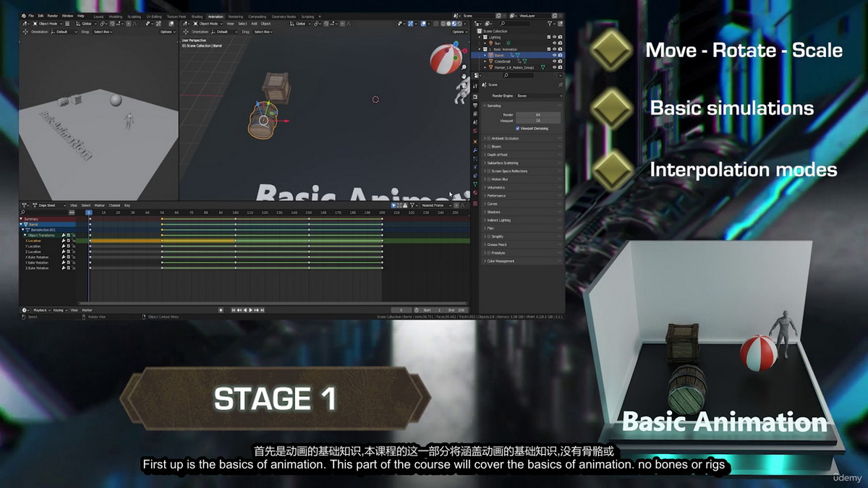Open the Keying popover in timeline
Screen dimensions: 868x488
60,310
